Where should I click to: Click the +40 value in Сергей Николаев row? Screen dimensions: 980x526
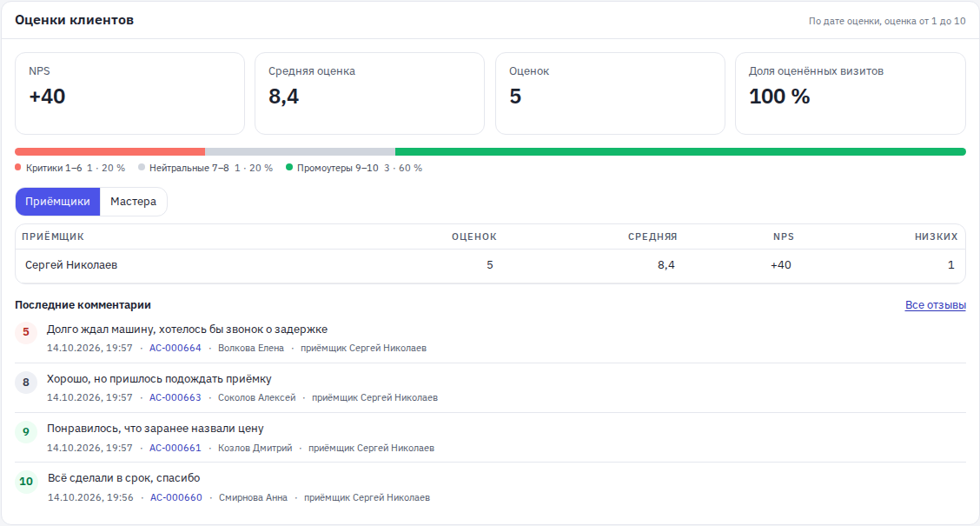click(x=781, y=265)
